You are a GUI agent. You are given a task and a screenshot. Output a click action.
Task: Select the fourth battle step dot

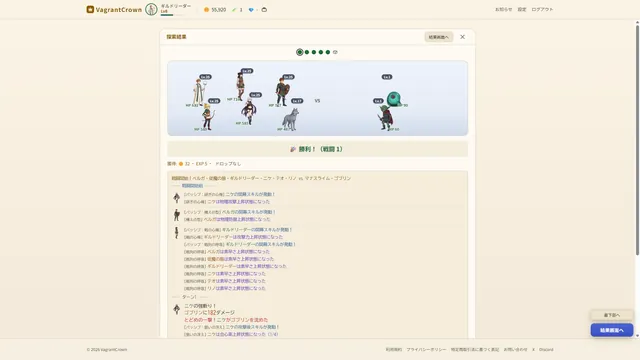[321, 52]
